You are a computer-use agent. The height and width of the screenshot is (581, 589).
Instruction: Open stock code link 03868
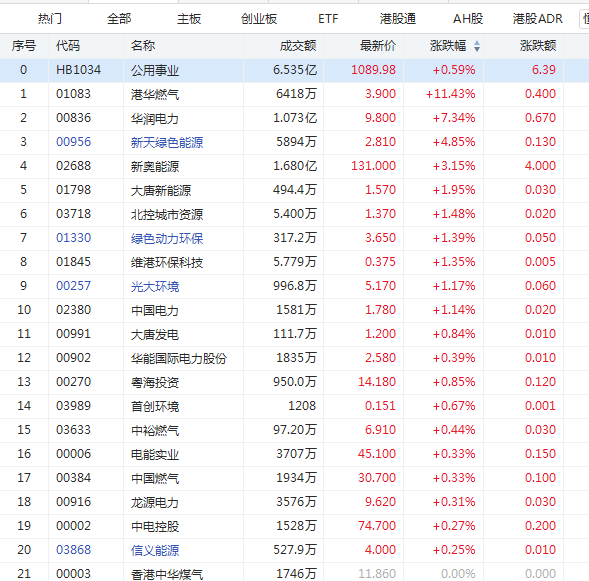[73, 550]
